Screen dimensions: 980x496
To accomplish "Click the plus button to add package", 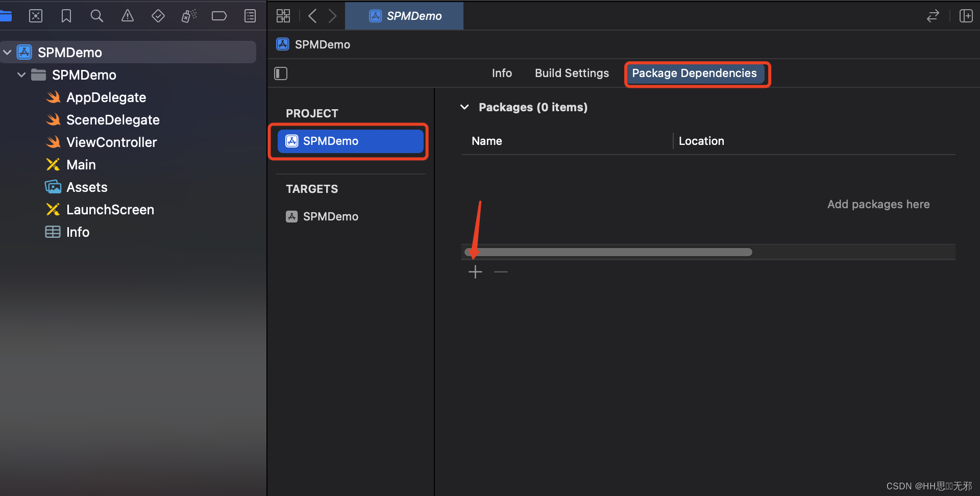I will 475,272.
